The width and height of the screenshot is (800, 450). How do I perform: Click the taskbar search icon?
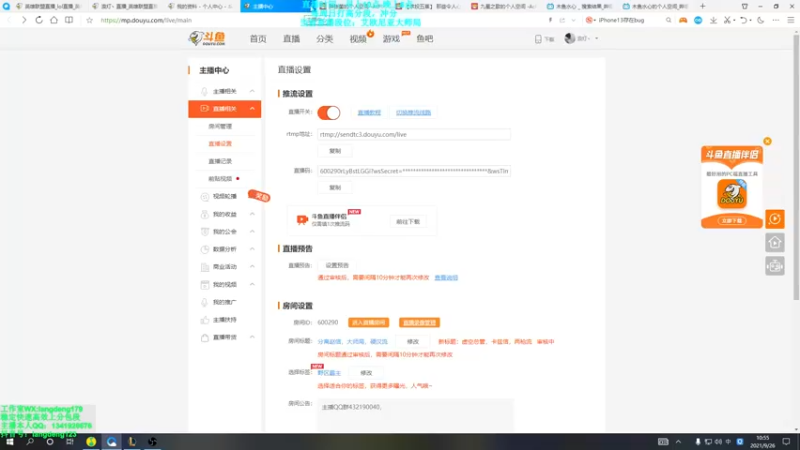click(30, 442)
